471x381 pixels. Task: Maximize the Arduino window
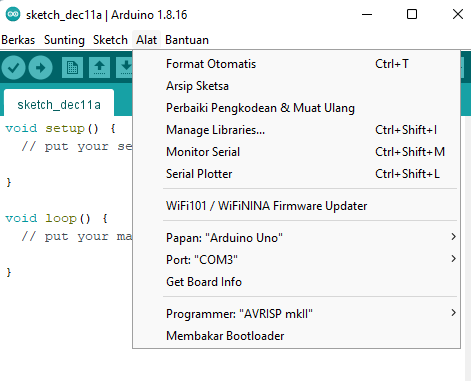412,14
